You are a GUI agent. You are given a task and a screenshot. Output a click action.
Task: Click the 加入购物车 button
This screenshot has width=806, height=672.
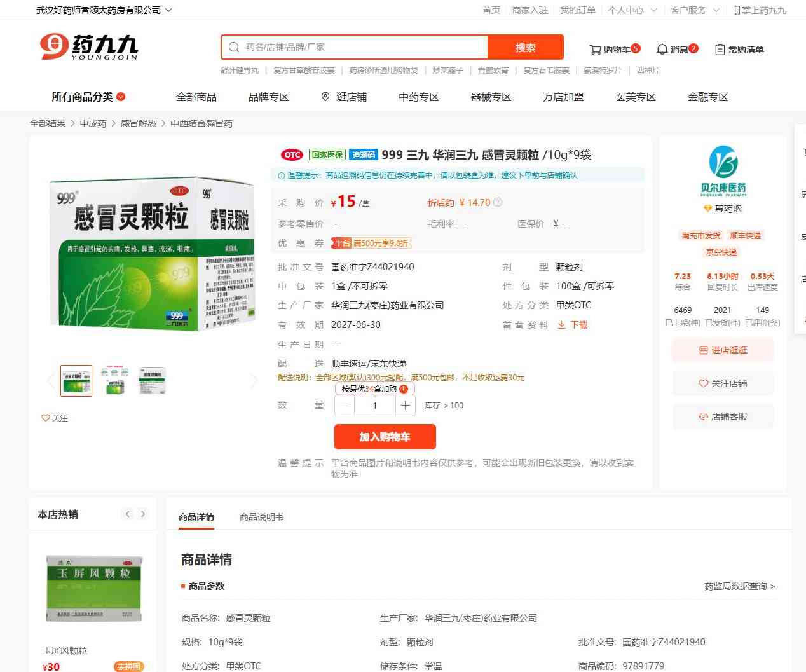point(385,437)
